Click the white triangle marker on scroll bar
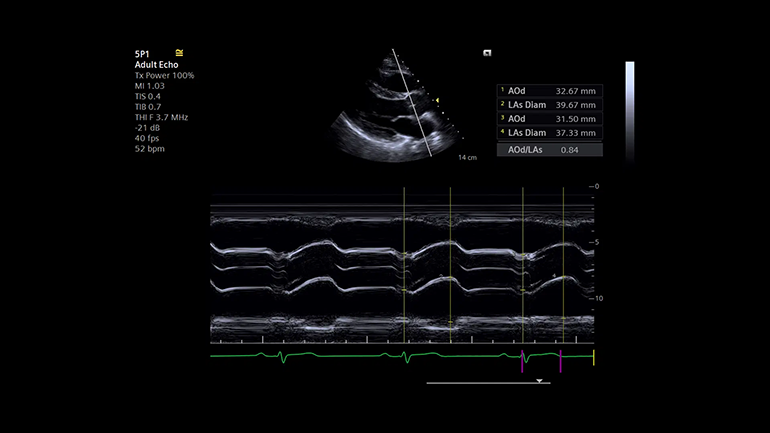Viewport: 770px width, 433px height. coord(539,381)
